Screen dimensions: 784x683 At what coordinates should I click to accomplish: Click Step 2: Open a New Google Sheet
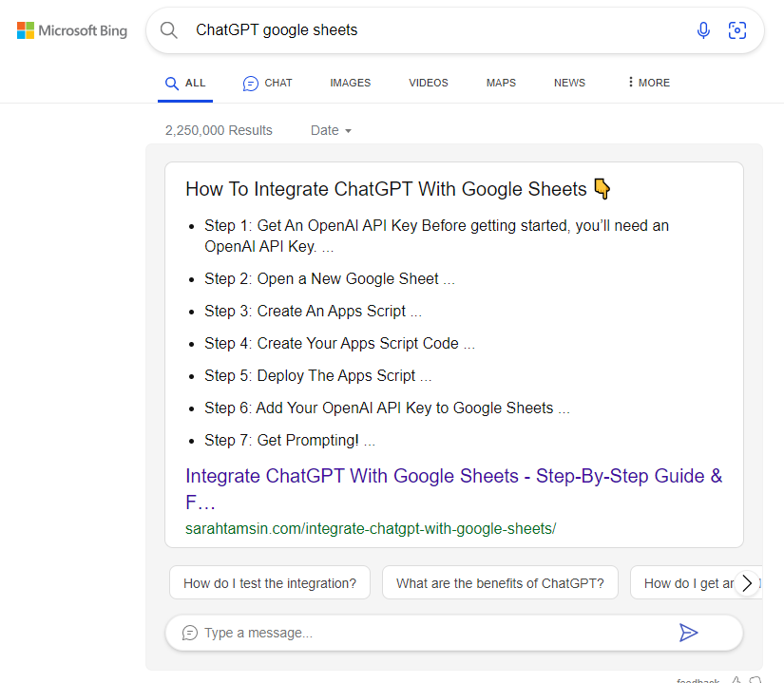tap(330, 278)
